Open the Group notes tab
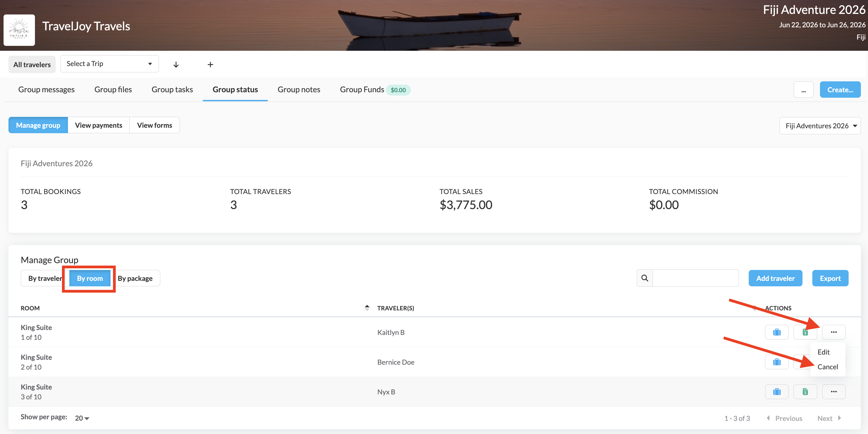The width and height of the screenshot is (868, 434). [299, 90]
